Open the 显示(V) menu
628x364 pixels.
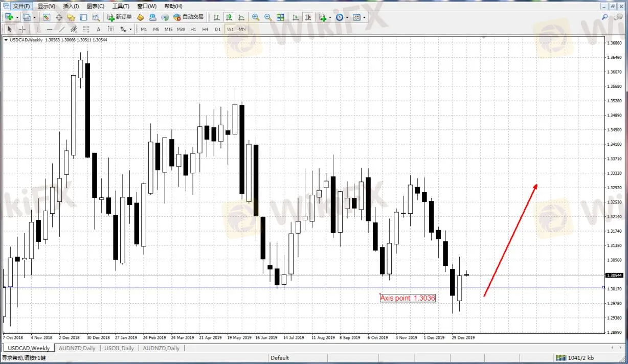coord(47,6)
